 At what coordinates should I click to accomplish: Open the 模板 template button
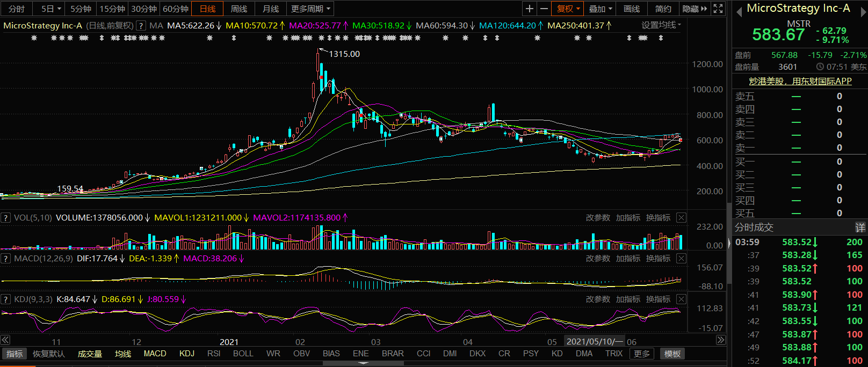(x=672, y=354)
